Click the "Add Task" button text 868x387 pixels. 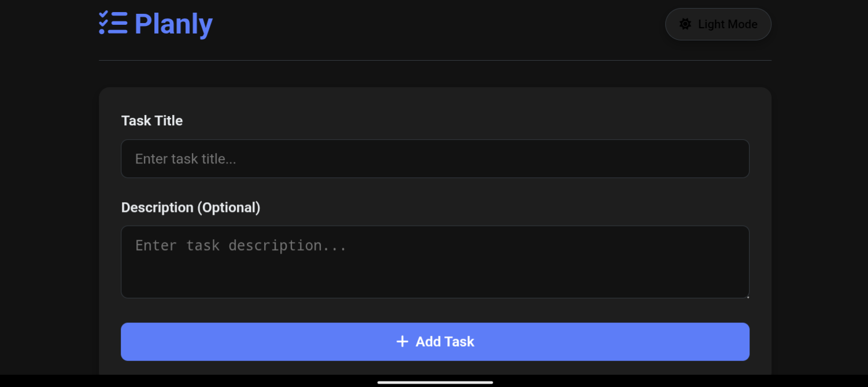(x=445, y=342)
